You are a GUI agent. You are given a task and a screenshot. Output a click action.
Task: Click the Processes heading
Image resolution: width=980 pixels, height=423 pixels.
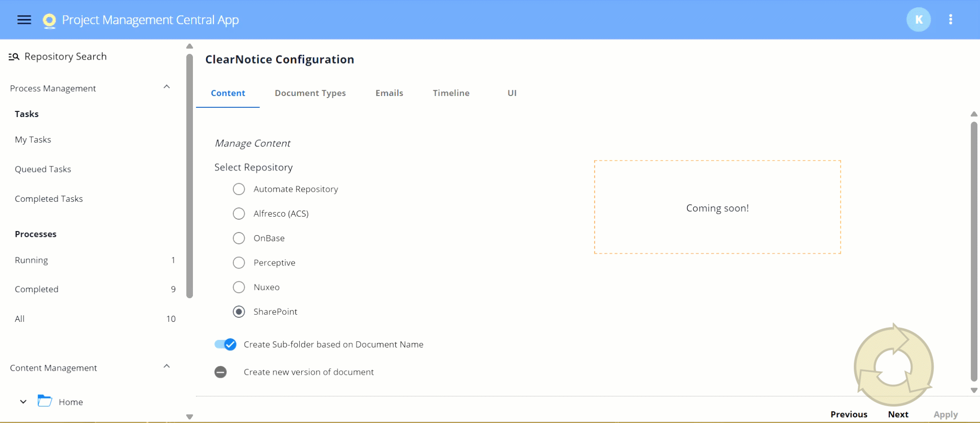[35, 234]
